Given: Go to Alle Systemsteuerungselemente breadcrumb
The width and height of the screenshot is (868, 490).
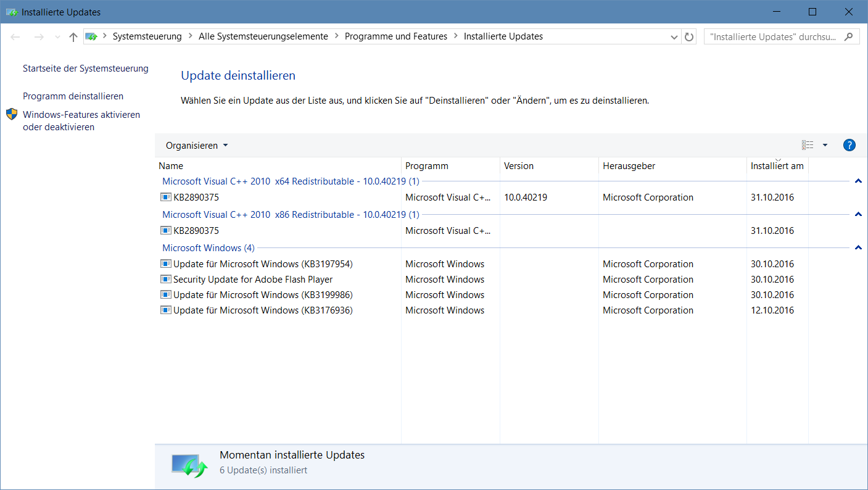Looking at the screenshot, I should (x=263, y=36).
